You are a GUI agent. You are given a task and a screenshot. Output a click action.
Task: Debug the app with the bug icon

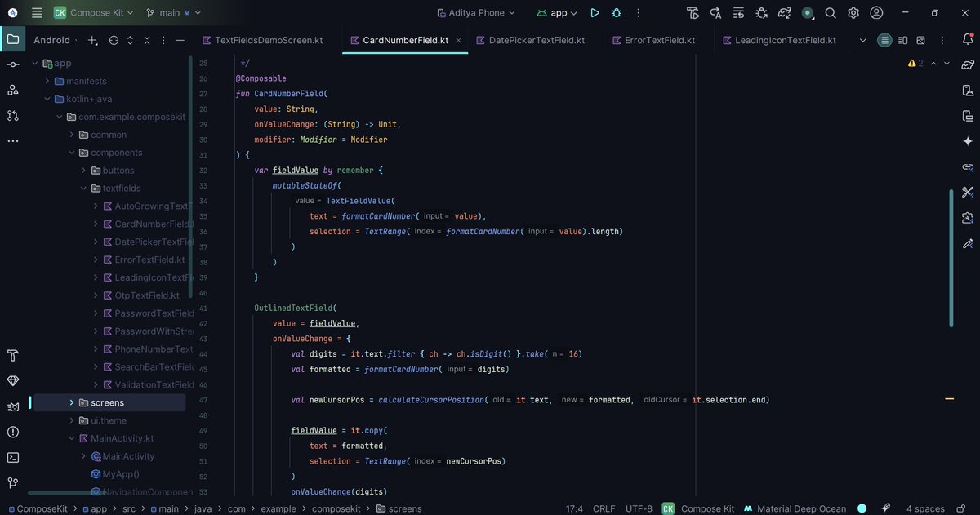point(617,13)
